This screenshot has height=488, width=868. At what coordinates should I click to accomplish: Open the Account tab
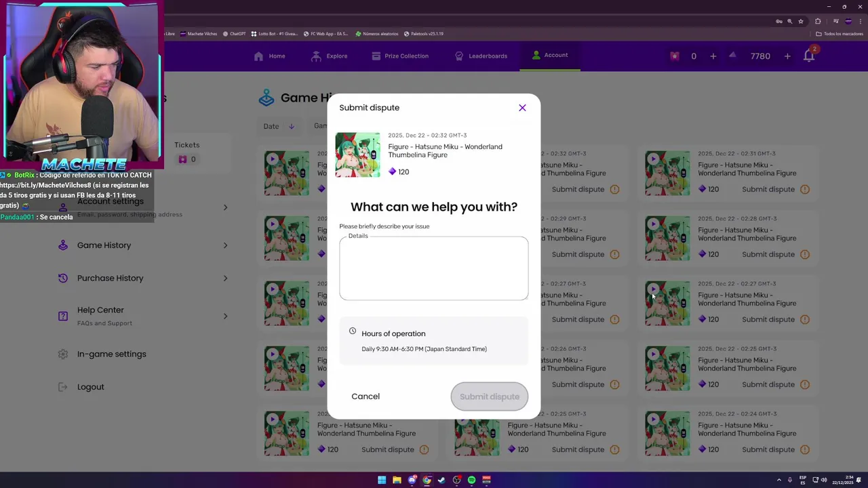click(550, 56)
